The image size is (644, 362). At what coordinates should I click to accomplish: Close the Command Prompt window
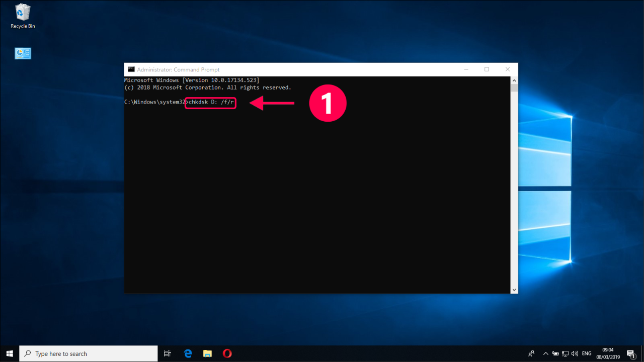[x=508, y=69]
